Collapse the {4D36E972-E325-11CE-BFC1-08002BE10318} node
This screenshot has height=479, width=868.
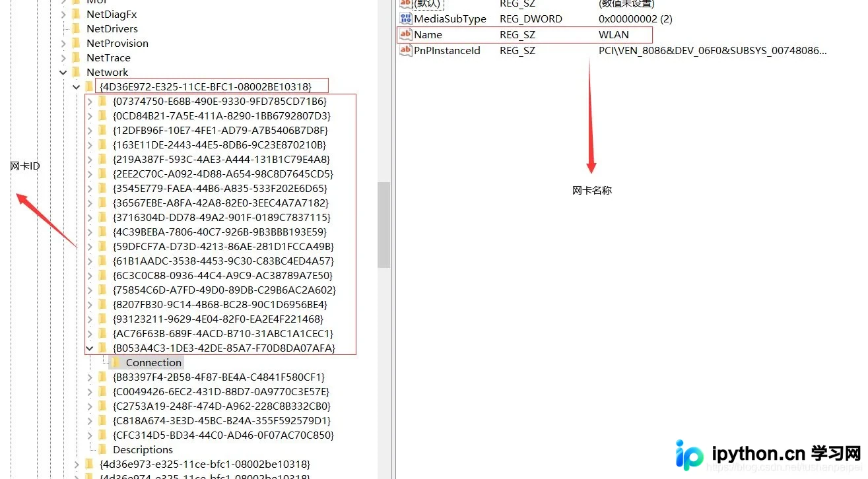tap(77, 87)
